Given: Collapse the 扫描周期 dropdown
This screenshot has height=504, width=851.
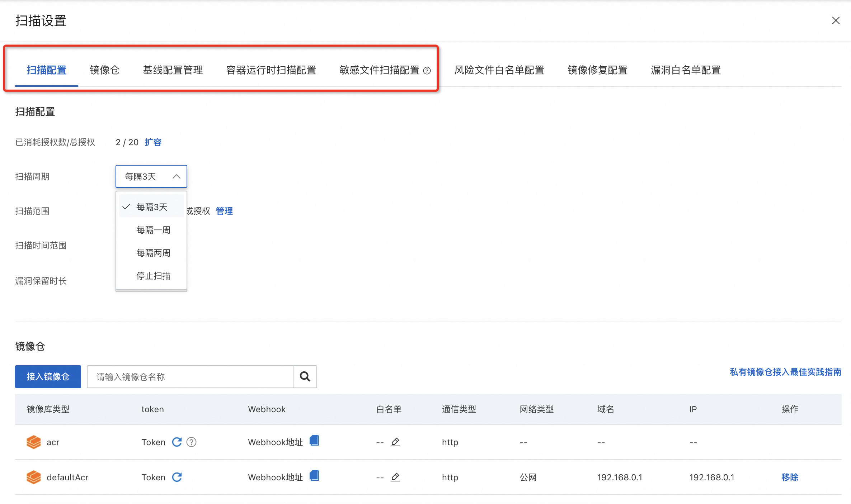Looking at the screenshot, I should coord(176,176).
